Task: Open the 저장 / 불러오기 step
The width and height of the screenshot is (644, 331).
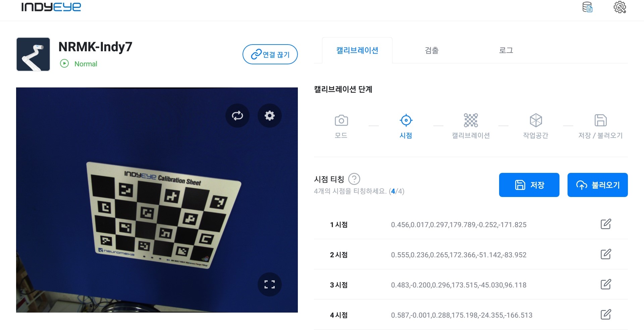Action: point(600,120)
